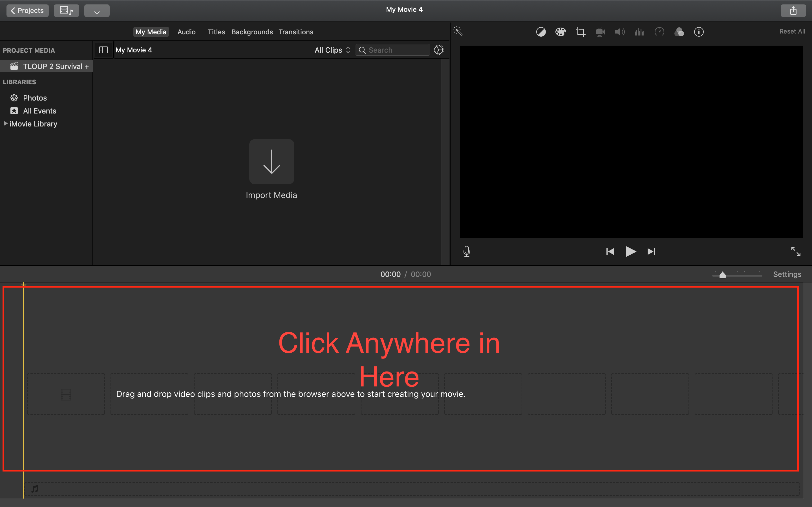
Task: Select the cropping tool
Action: pos(580,32)
